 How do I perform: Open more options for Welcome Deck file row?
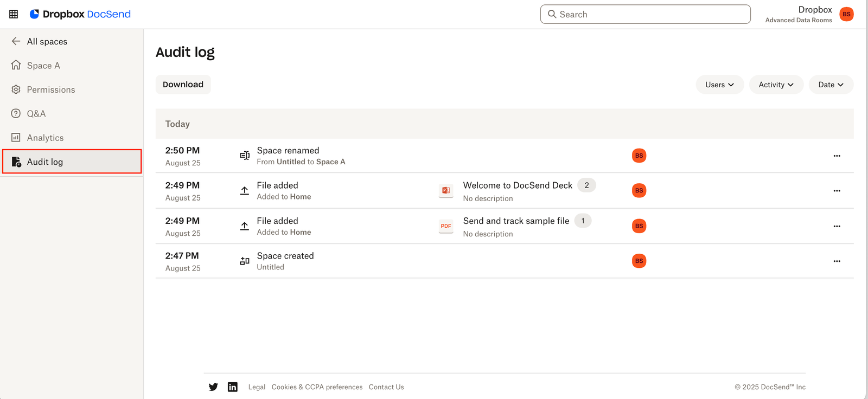point(837,191)
